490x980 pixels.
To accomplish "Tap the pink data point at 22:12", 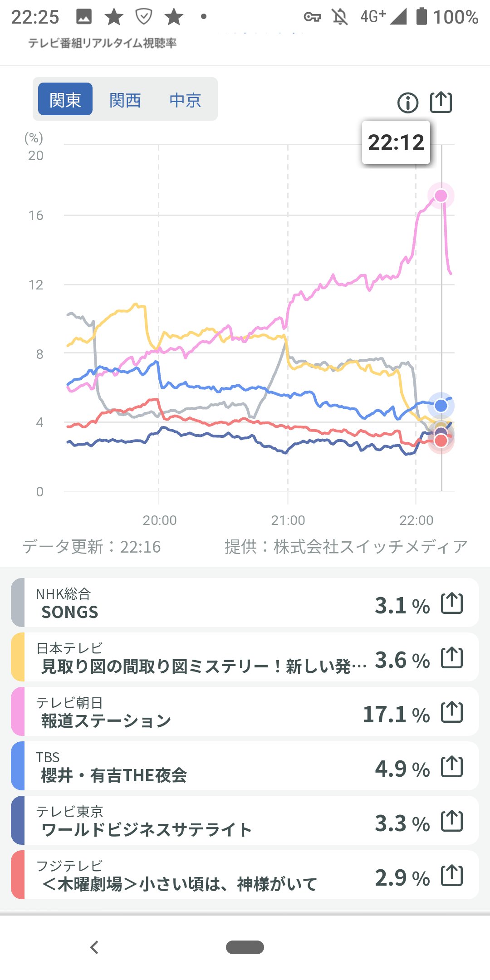I will click(x=441, y=196).
